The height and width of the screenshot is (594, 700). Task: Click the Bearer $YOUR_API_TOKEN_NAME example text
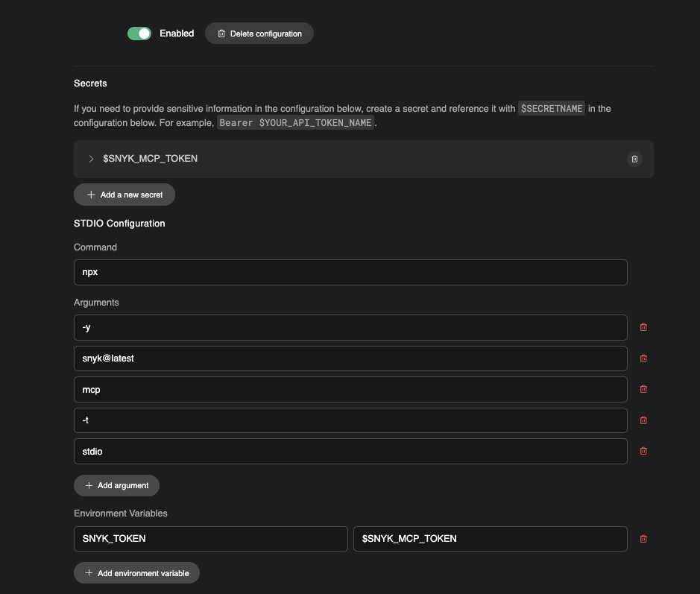pos(295,123)
